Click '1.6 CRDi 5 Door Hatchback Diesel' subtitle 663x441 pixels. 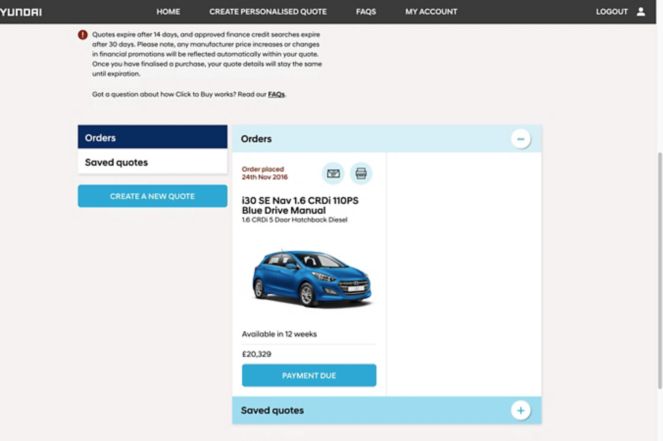[x=295, y=220]
